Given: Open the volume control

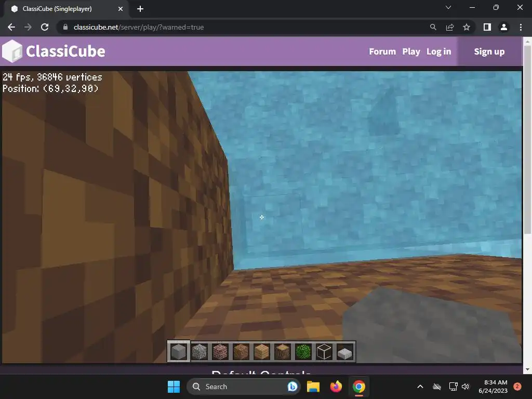Looking at the screenshot, I should [x=465, y=387].
